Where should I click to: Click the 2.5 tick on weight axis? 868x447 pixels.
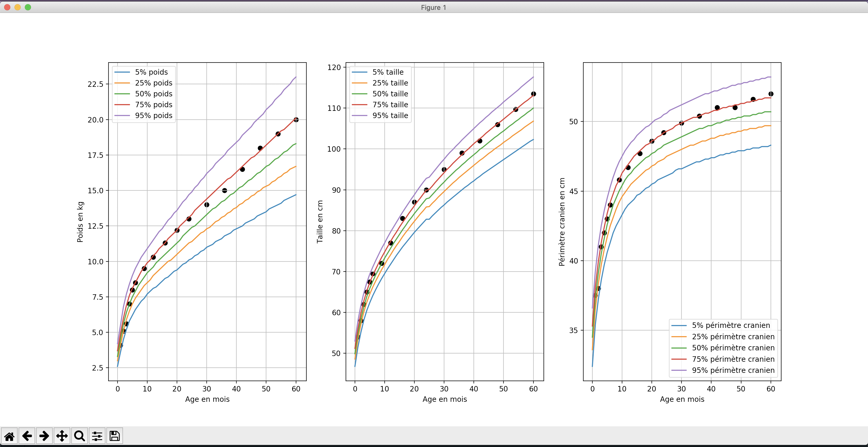coord(98,368)
